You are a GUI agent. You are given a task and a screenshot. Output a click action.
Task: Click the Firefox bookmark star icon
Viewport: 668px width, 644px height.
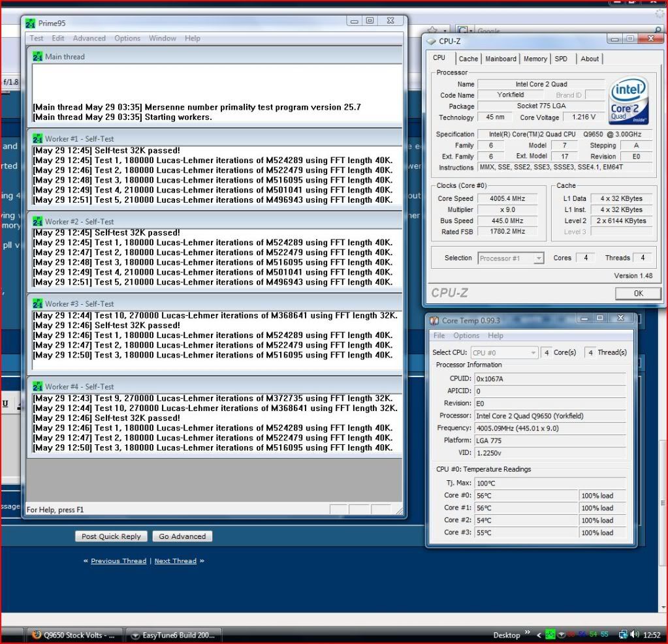click(x=432, y=31)
